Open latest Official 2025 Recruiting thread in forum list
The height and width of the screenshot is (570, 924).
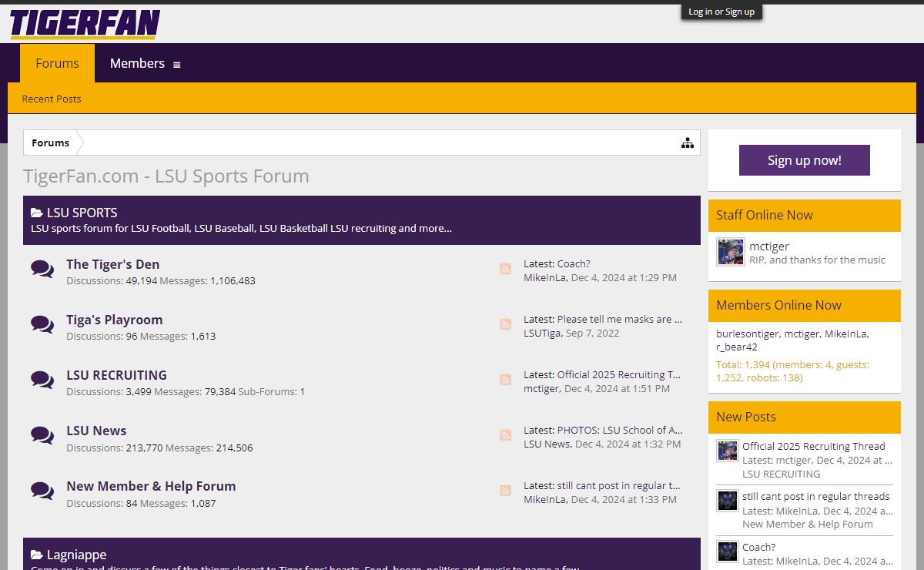tap(619, 374)
